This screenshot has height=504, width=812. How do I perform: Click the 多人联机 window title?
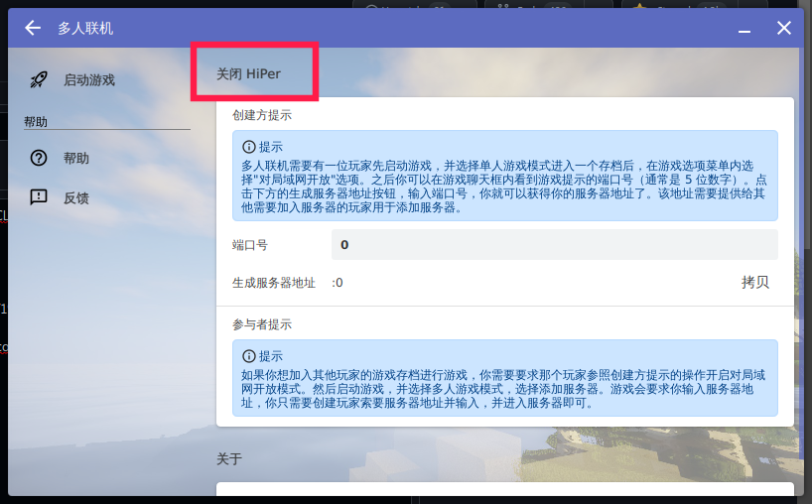(x=85, y=28)
